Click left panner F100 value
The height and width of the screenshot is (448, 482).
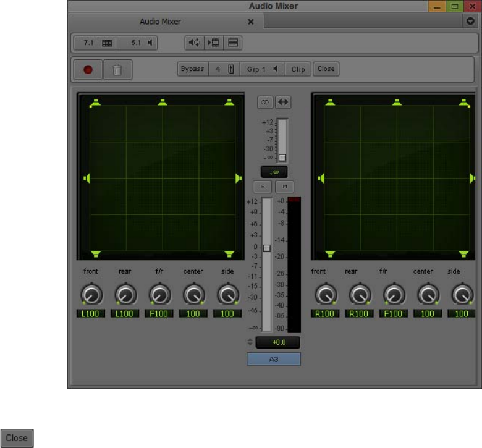coord(159,314)
